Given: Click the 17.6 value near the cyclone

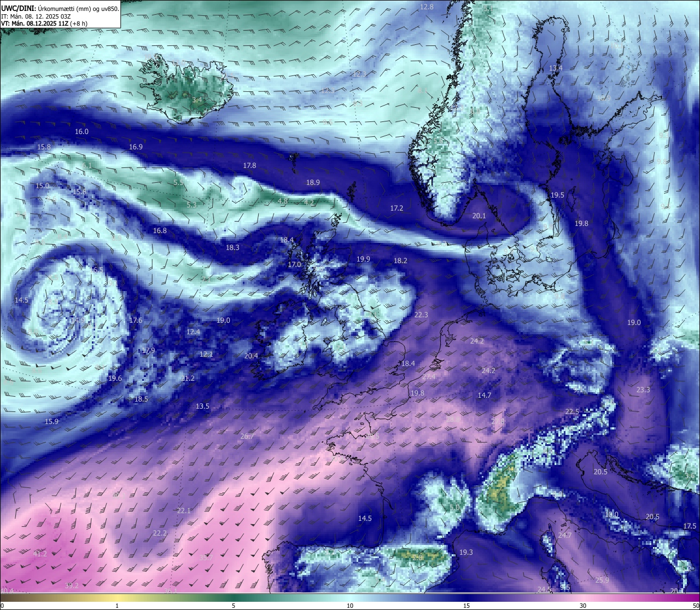Looking at the screenshot, I should [136, 320].
